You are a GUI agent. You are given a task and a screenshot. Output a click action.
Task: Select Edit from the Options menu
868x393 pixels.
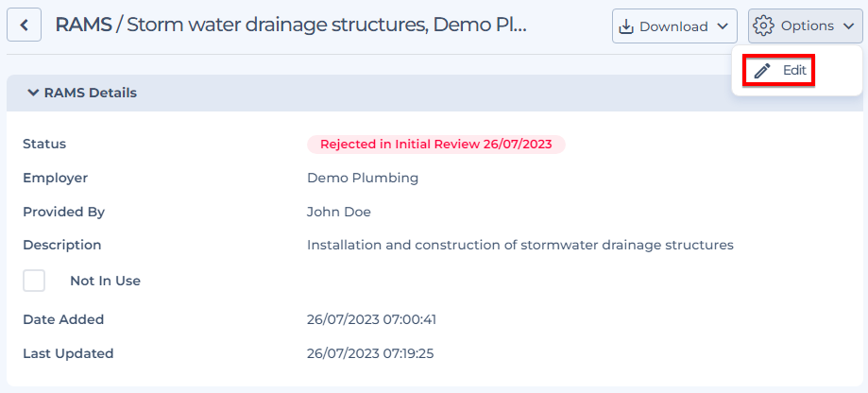click(x=779, y=70)
